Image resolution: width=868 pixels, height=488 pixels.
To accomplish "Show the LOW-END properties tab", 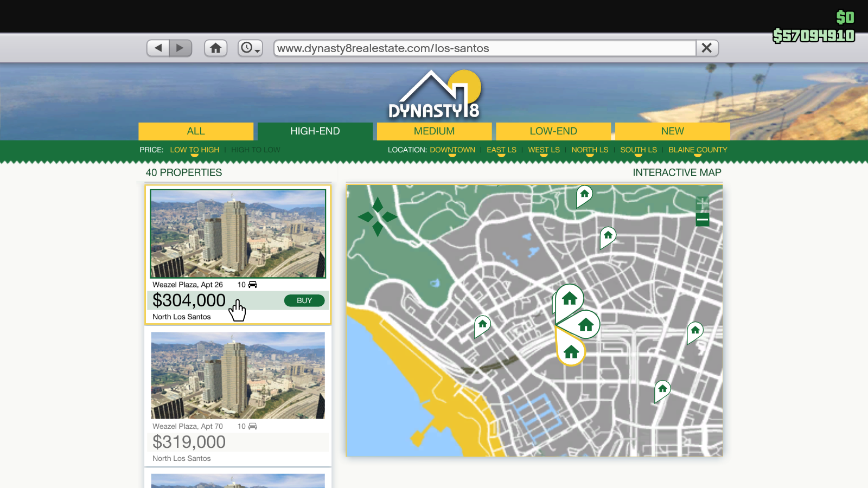I will (553, 131).
